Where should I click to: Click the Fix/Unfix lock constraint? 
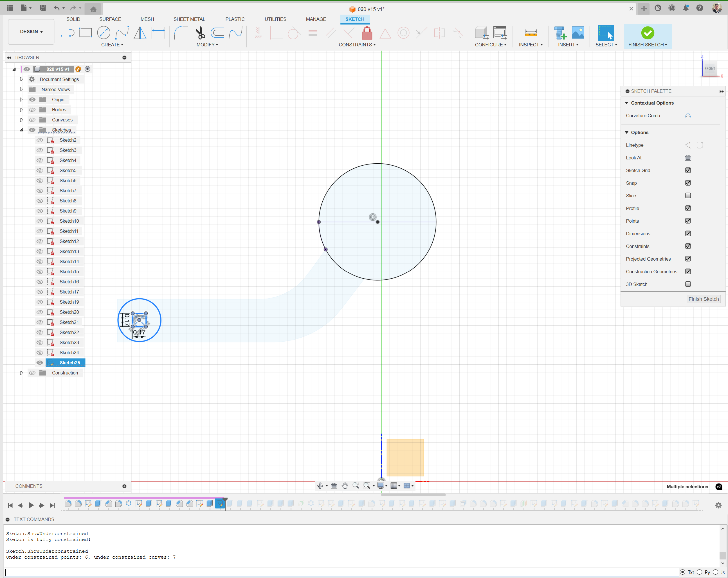coord(367,33)
